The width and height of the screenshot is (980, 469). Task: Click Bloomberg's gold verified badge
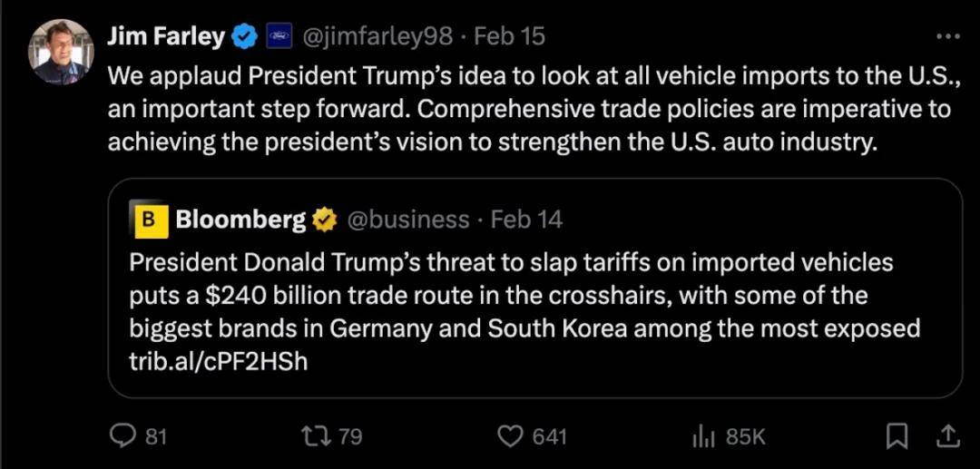pyautogui.click(x=326, y=220)
